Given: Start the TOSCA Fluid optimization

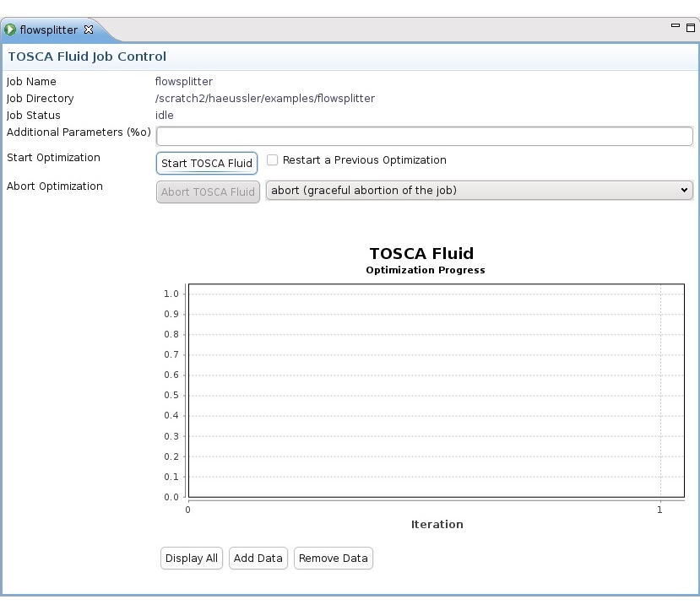Looking at the screenshot, I should coord(207,163).
